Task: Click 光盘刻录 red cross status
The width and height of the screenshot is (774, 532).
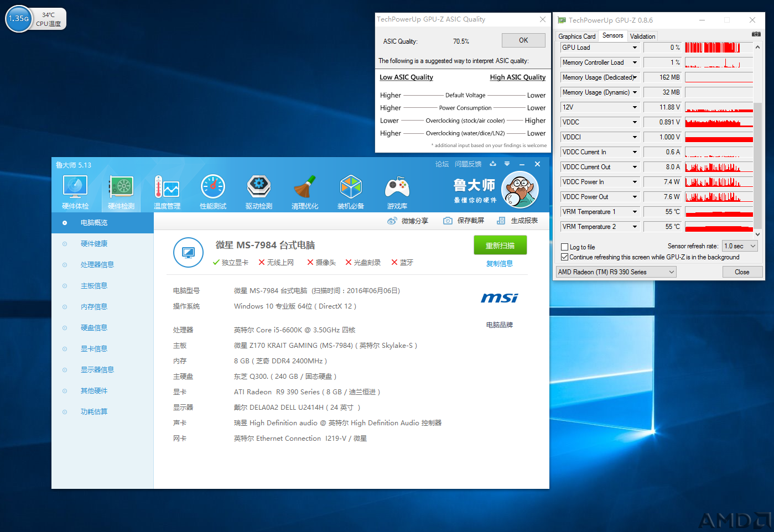Action: click(362, 263)
